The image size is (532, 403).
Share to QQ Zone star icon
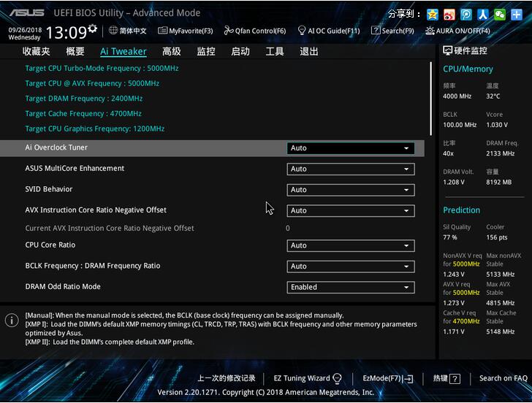[x=433, y=14]
